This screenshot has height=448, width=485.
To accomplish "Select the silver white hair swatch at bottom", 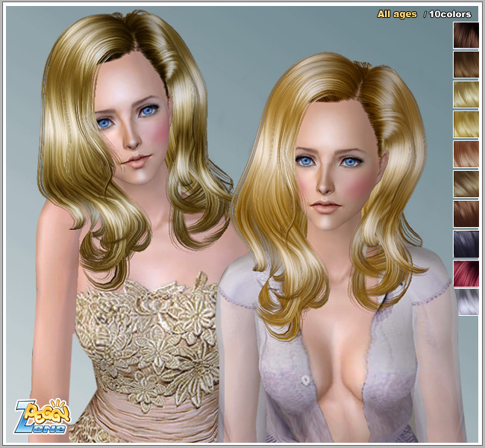I will tap(466, 302).
